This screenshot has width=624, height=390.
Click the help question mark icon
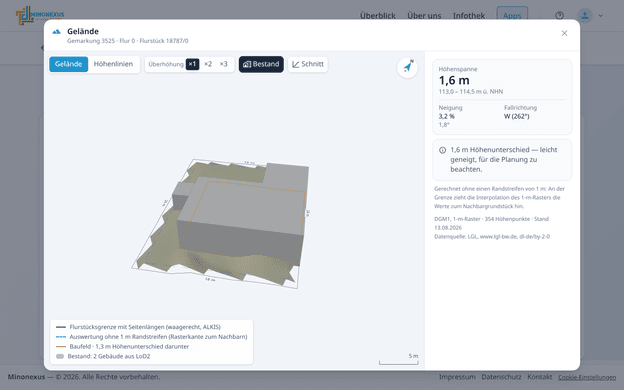point(560,16)
